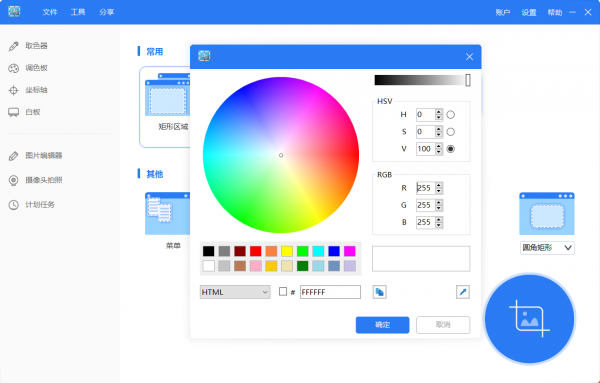Pick the white color swatch

click(209, 266)
